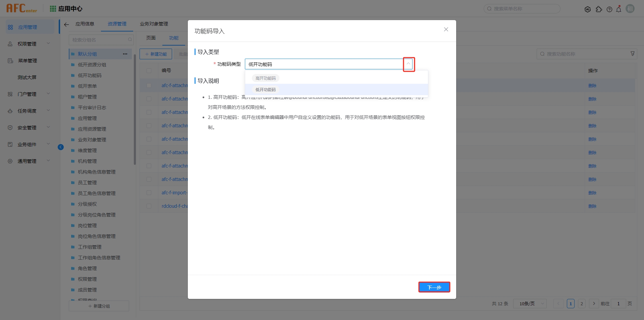
Task: Check the first afc-f-attachm row checkbox
Action: (x=149, y=85)
